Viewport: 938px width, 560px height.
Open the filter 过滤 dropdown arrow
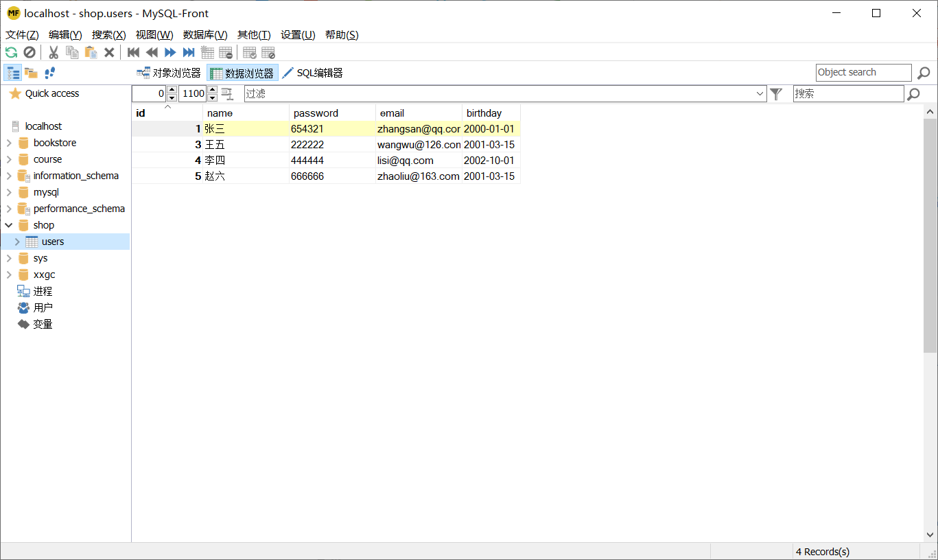[x=760, y=94]
